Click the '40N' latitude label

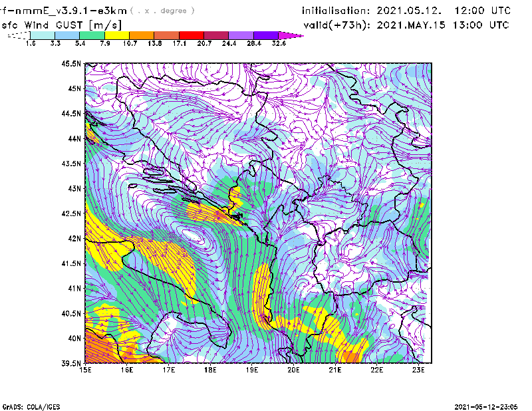coord(74,339)
